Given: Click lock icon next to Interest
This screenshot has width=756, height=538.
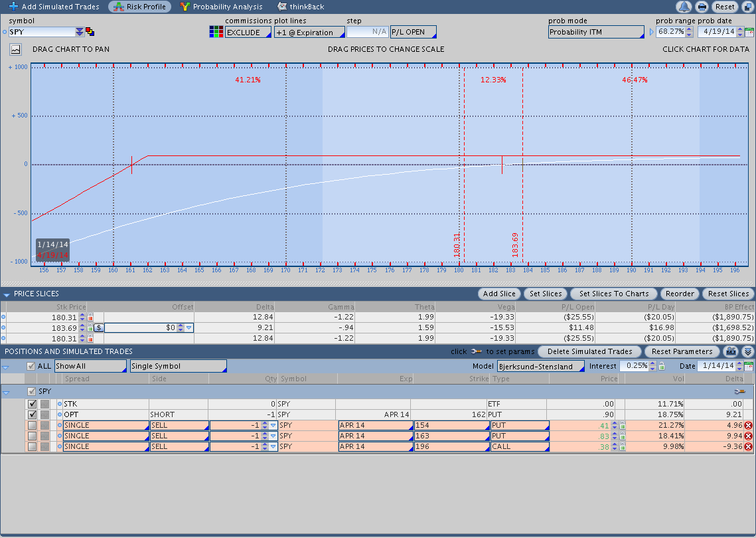Looking at the screenshot, I should coord(662,366).
